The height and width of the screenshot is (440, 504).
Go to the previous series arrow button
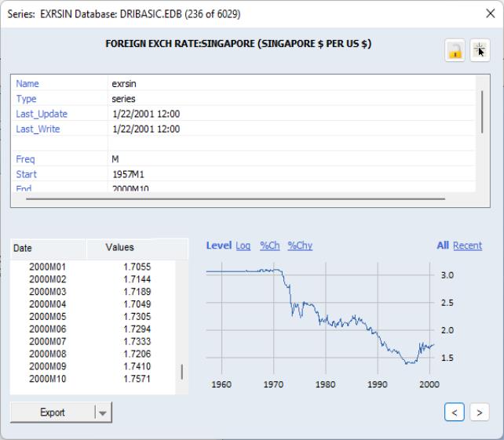(454, 412)
